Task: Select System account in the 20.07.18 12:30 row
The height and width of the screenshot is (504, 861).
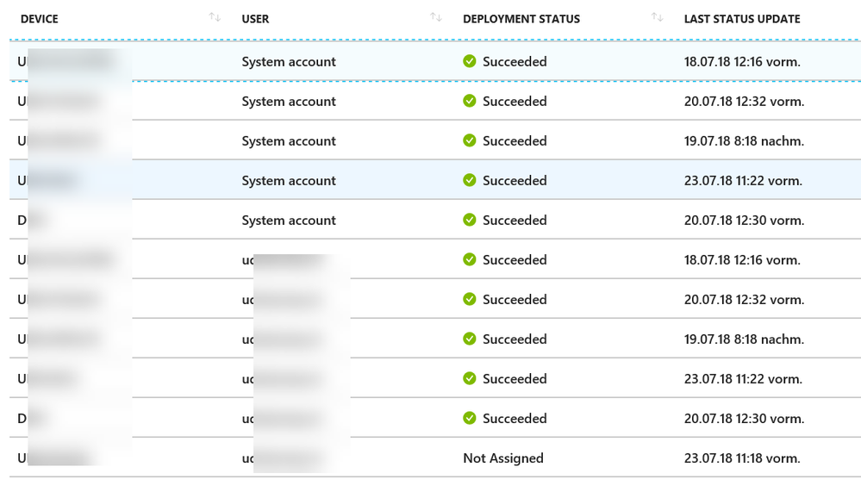Action: tap(289, 220)
